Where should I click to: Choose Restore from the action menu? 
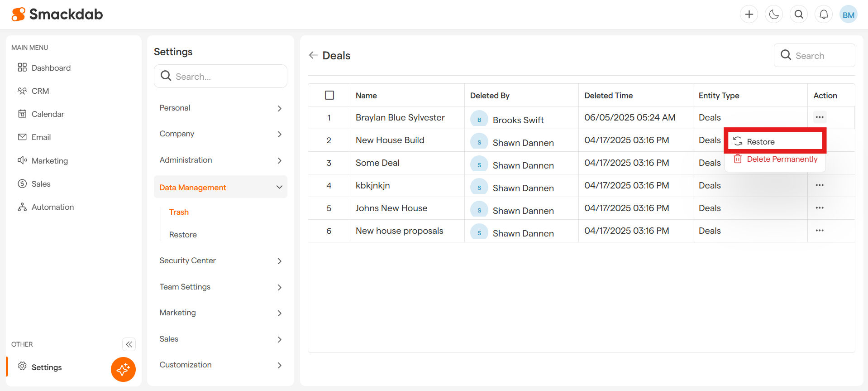click(x=761, y=142)
